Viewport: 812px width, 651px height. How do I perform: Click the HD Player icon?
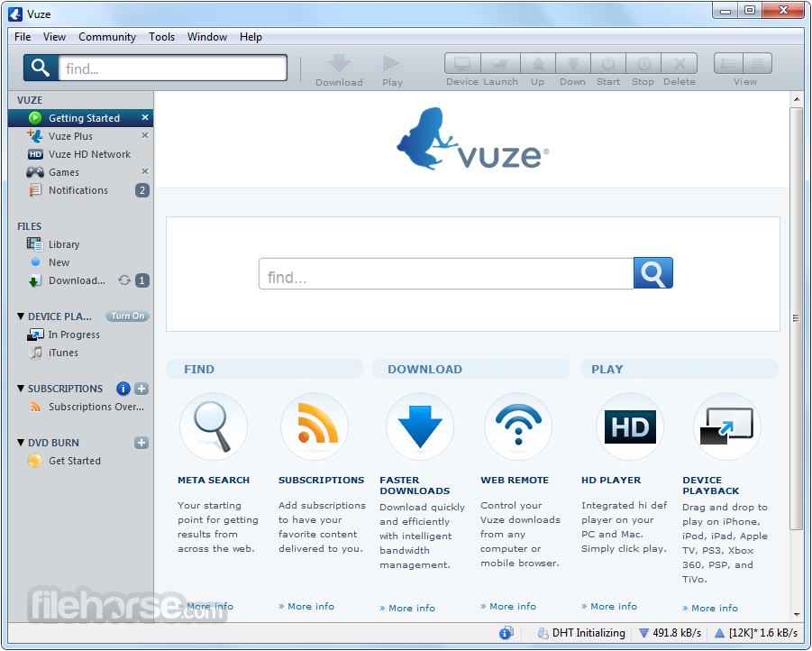[x=629, y=426]
